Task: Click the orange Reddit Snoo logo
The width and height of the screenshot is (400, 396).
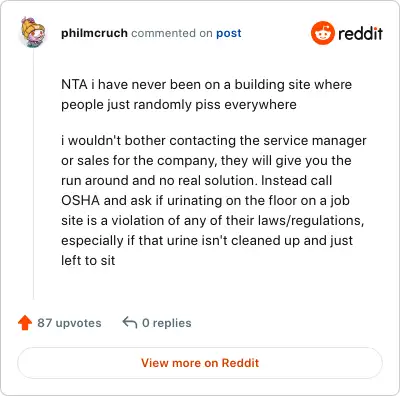Action: tap(322, 33)
